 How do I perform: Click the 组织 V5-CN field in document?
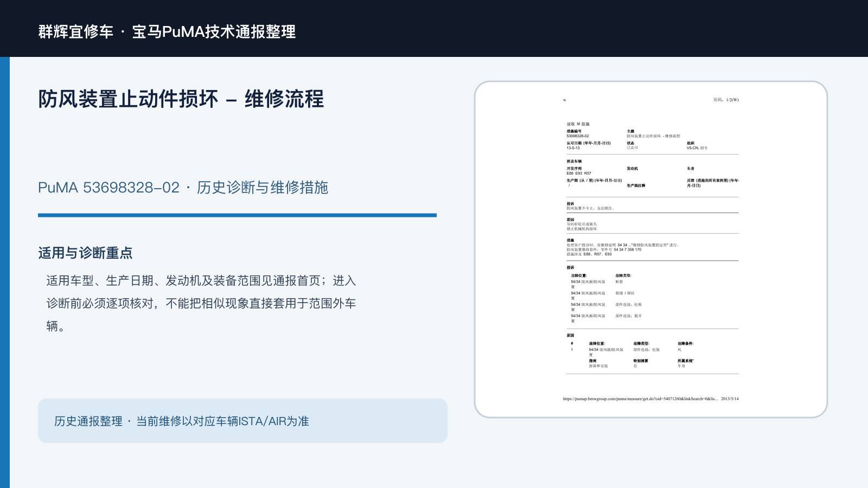pyautogui.click(x=697, y=145)
